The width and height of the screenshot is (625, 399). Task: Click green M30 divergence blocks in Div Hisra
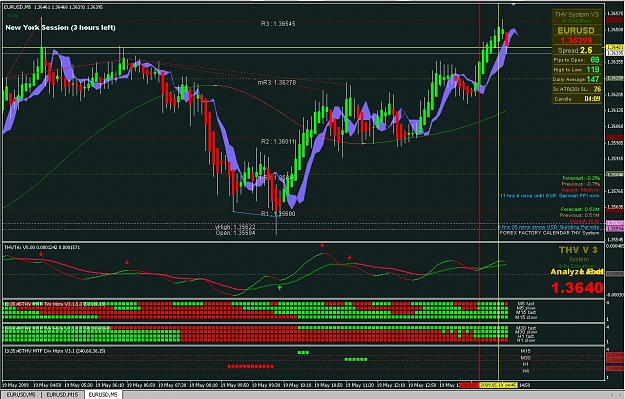356,360
